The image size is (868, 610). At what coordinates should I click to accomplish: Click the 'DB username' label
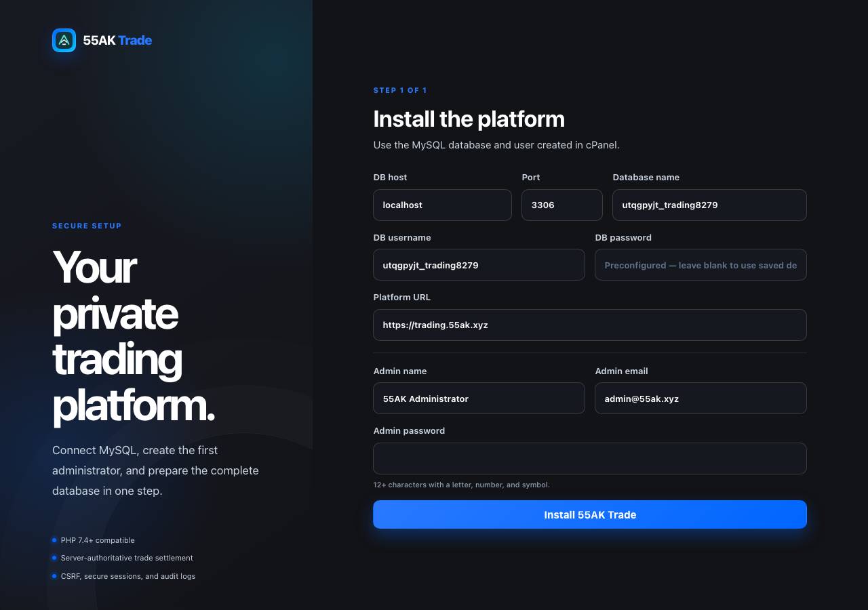coord(402,238)
